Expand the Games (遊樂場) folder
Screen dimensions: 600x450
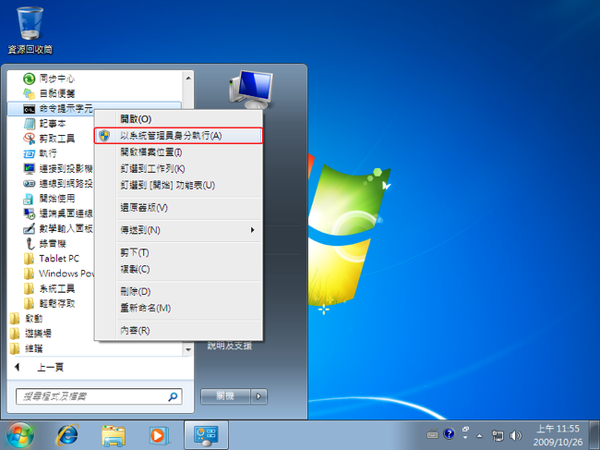coord(31,333)
